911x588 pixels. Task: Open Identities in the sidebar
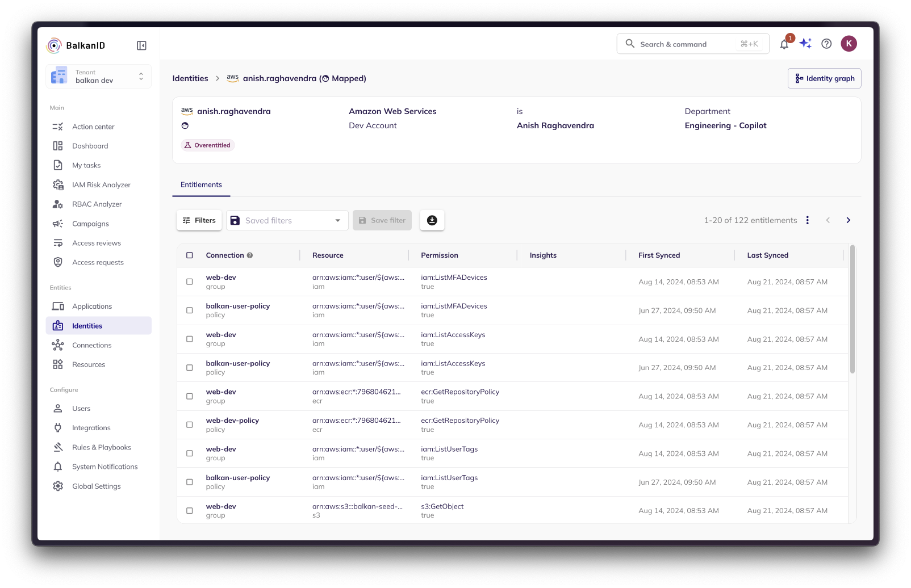99,326
